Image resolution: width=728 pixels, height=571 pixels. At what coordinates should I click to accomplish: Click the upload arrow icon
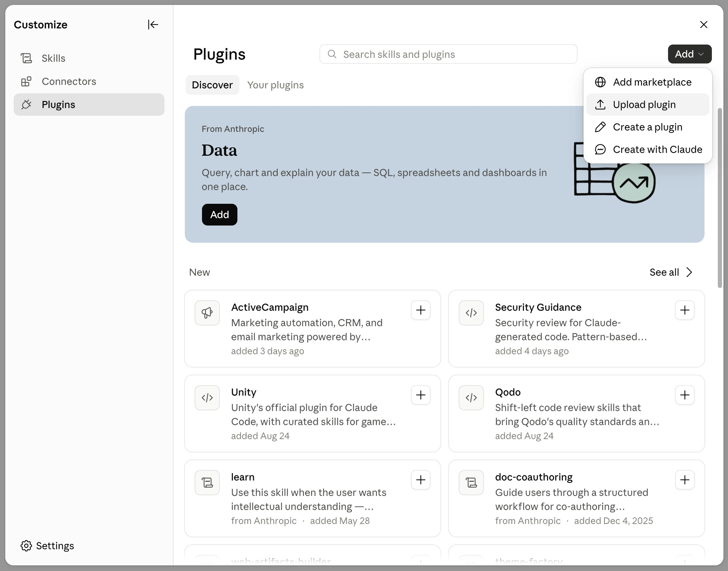600,105
